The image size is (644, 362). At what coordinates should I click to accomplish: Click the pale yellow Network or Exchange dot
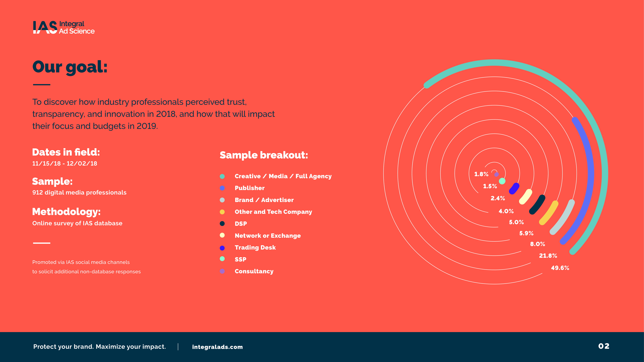coord(222,235)
